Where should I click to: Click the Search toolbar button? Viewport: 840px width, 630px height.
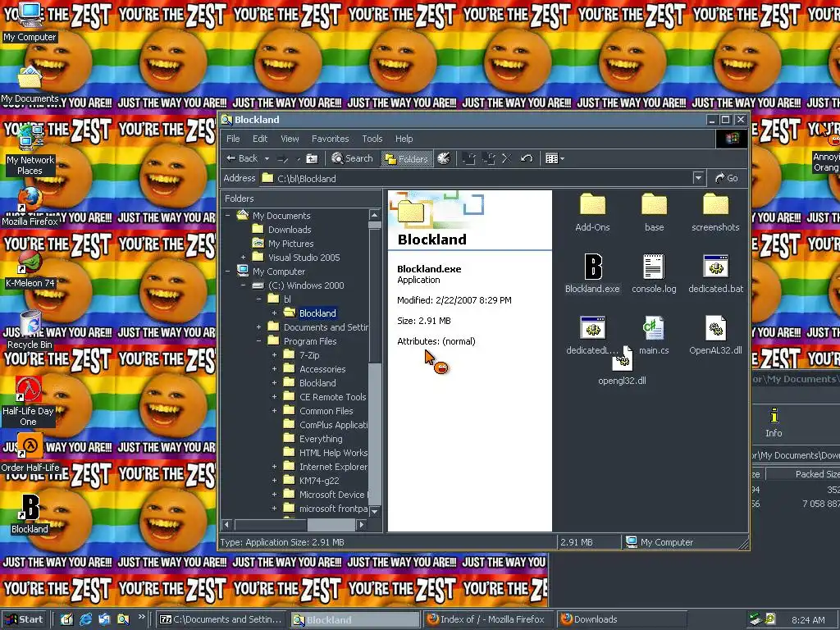coord(352,158)
